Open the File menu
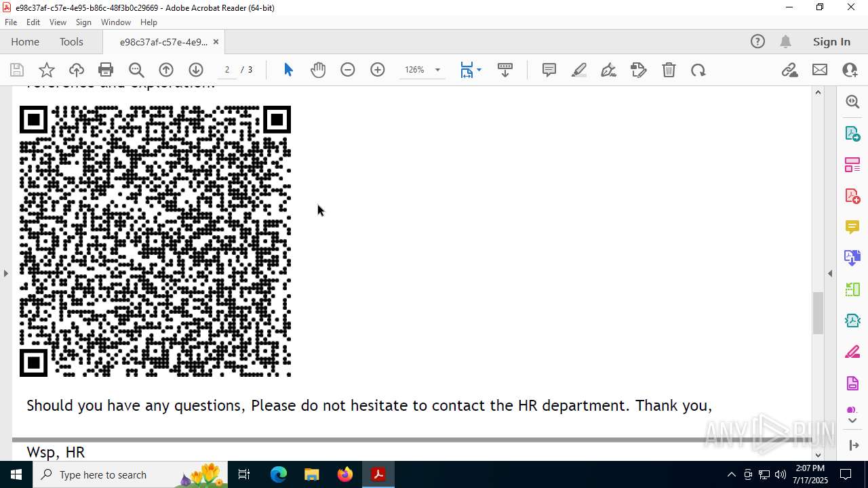The height and width of the screenshot is (488, 868). coord(11,22)
